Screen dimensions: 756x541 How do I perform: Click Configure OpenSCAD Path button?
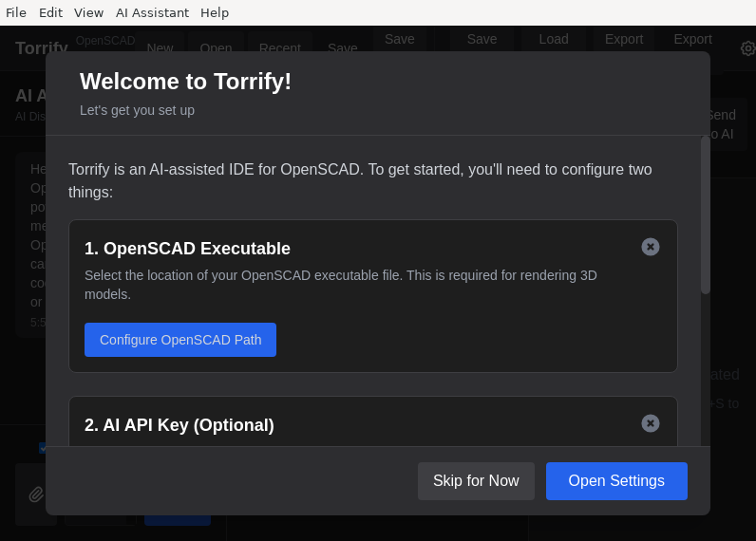pyautogui.click(x=180, y=340)
